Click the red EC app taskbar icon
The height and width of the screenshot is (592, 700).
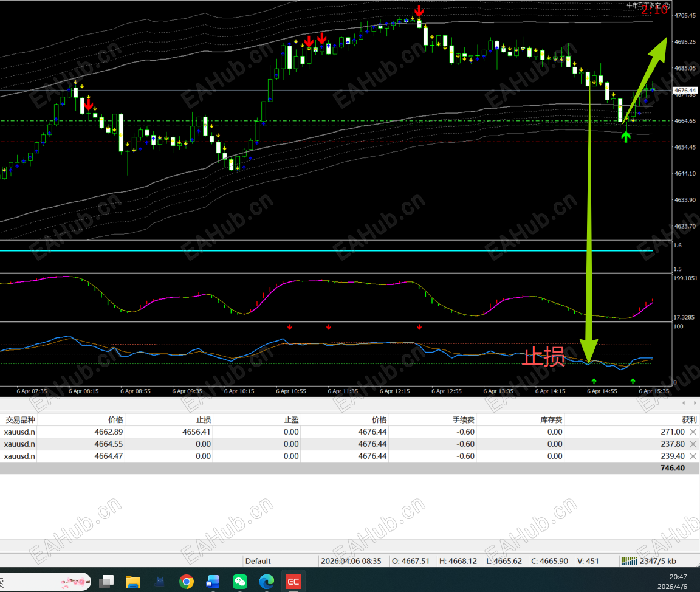tap(293, 582)
